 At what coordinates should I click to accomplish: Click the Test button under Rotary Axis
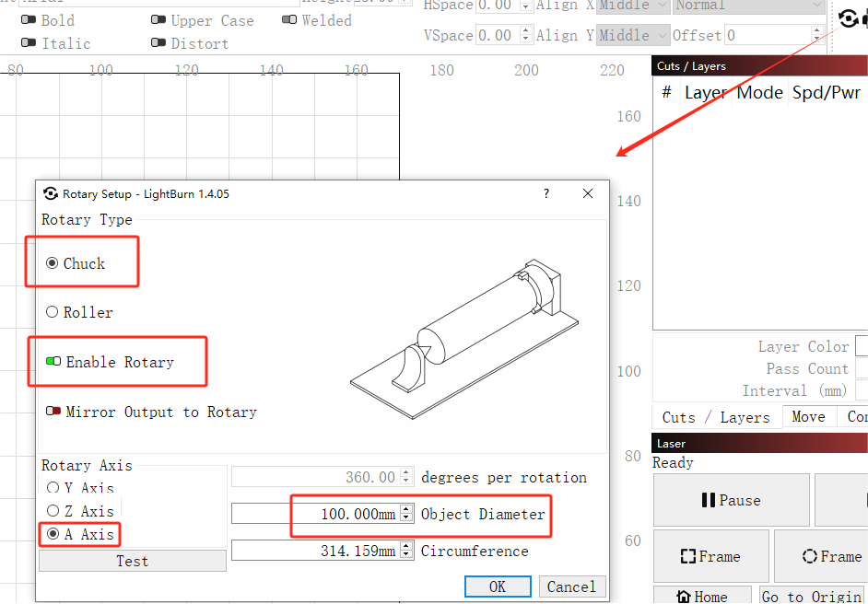(132, 561)
